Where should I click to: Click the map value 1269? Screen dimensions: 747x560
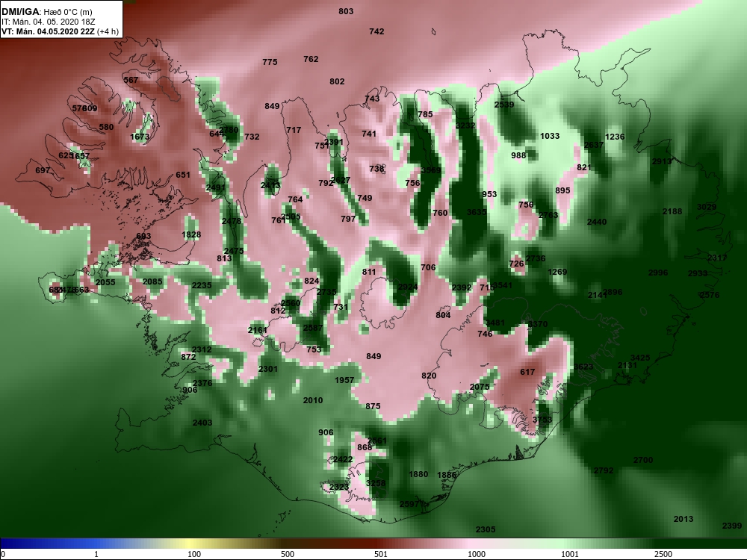[557, 272]
